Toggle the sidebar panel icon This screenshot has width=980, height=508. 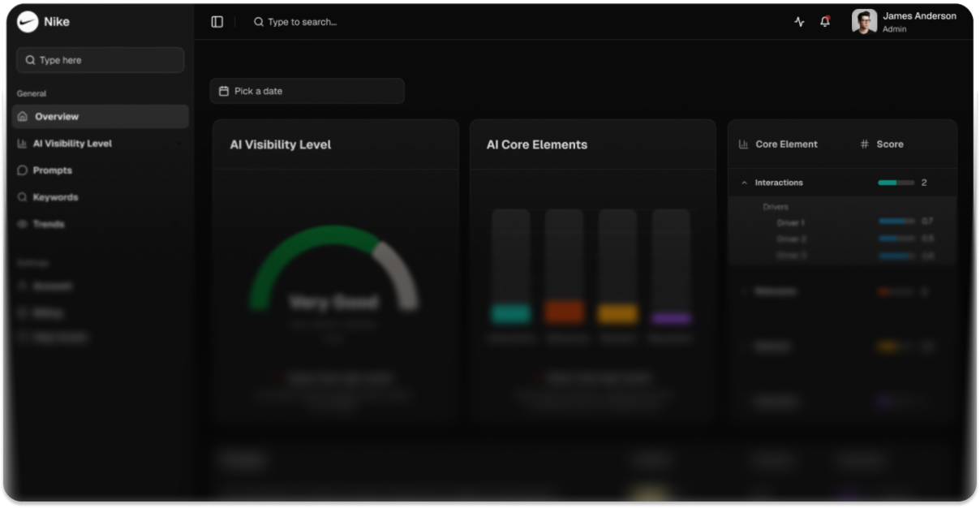point(217,22)
